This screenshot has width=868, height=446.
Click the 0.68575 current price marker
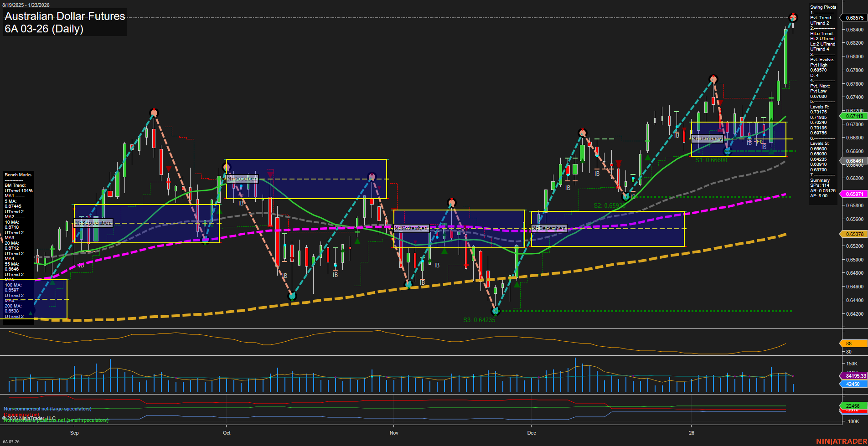(x=855, y=17)
